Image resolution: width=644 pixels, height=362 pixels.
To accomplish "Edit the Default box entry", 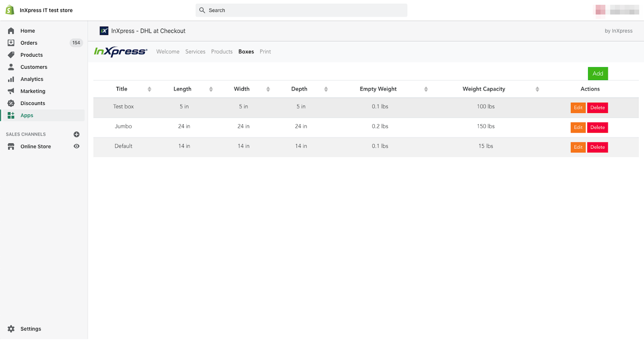I will 578,147.
